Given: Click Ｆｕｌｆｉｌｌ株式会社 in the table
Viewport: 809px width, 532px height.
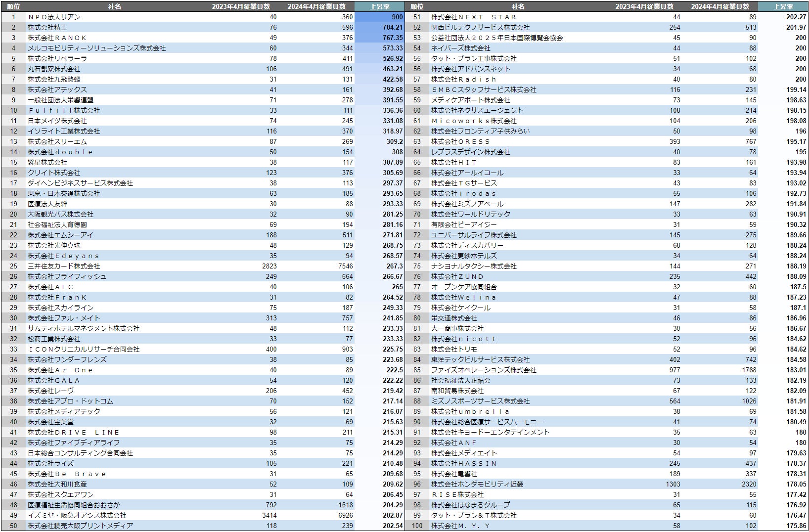Looking at the screenshot, I should (64, 110).
